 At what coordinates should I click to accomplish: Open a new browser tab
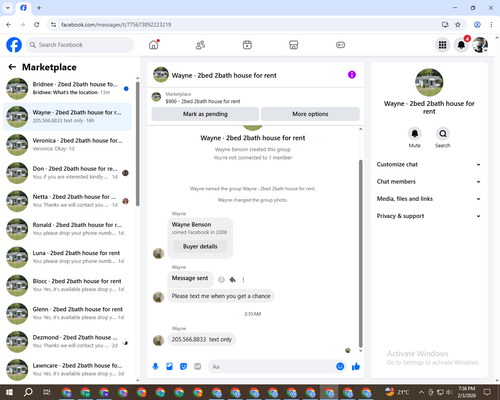click(39, 8)
